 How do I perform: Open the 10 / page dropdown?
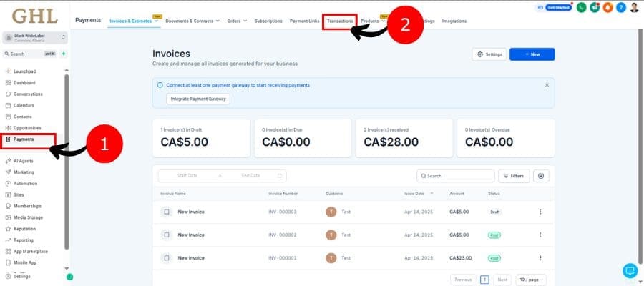tap(531, 280)
